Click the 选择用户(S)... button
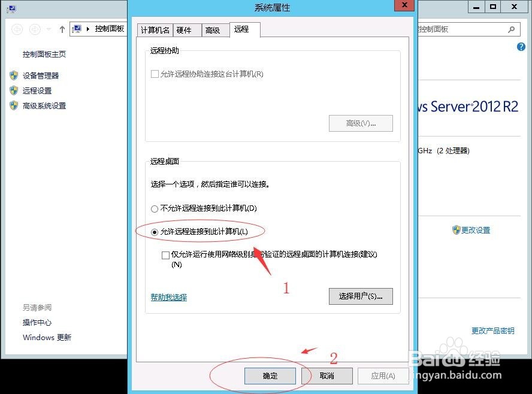The image size is (532, 394). click(361, 296)
